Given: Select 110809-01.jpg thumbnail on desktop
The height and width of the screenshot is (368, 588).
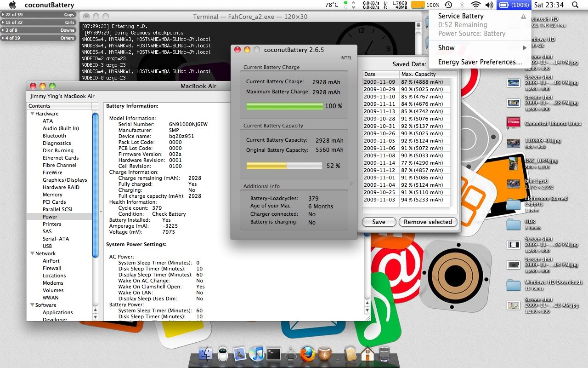Looking at the screenshot, I should coord(513,144).
